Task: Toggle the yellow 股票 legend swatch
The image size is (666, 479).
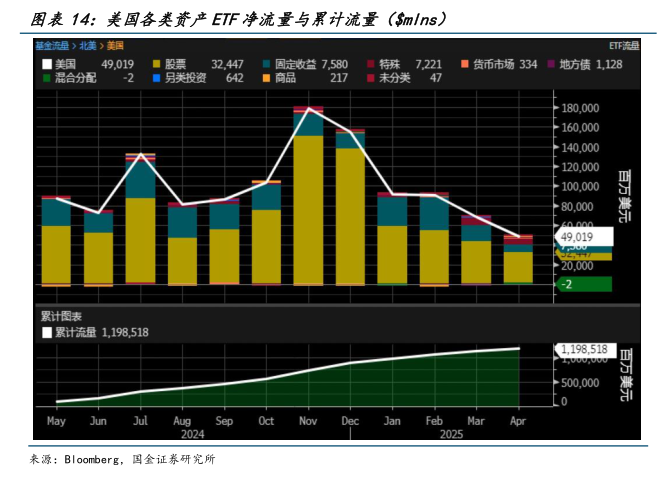Action: pos(156,64)
